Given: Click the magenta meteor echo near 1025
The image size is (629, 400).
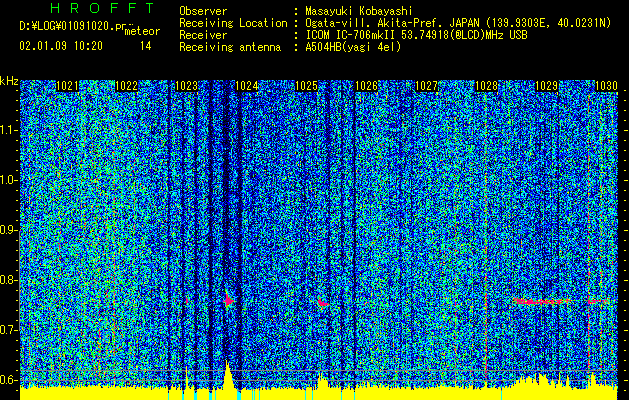Looking at the screenshot, I should pyautogui.click(x=323, y=303).
